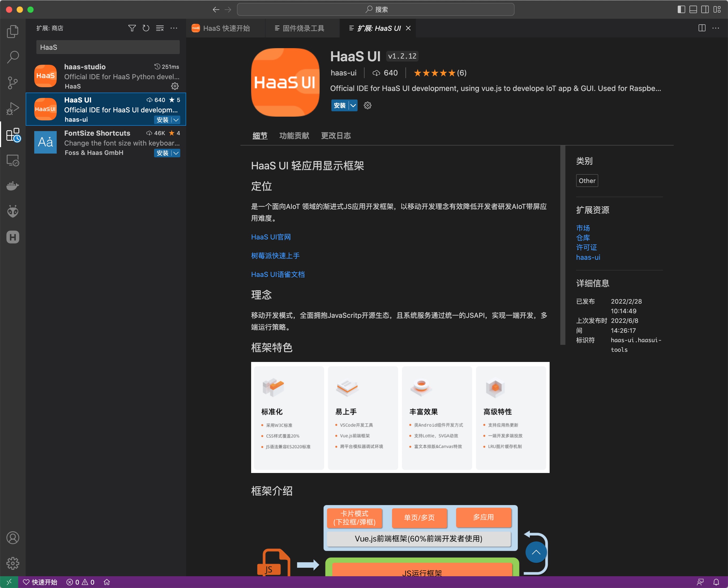Open Run and Debug view
This screenshot has height=588, width=728.
13,108
